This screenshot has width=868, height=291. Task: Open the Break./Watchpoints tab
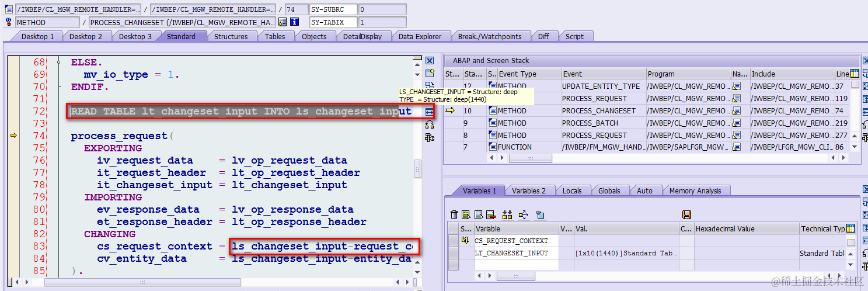click(x=490, y=36)
